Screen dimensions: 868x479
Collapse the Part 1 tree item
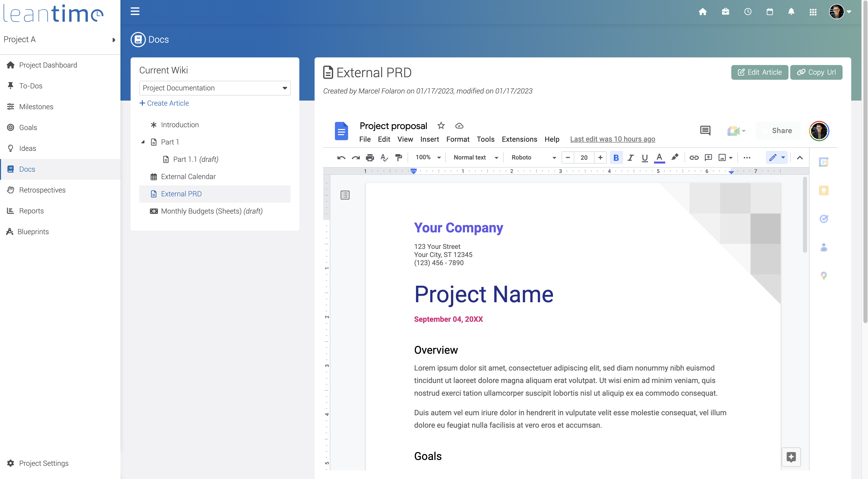pos(143,142)
